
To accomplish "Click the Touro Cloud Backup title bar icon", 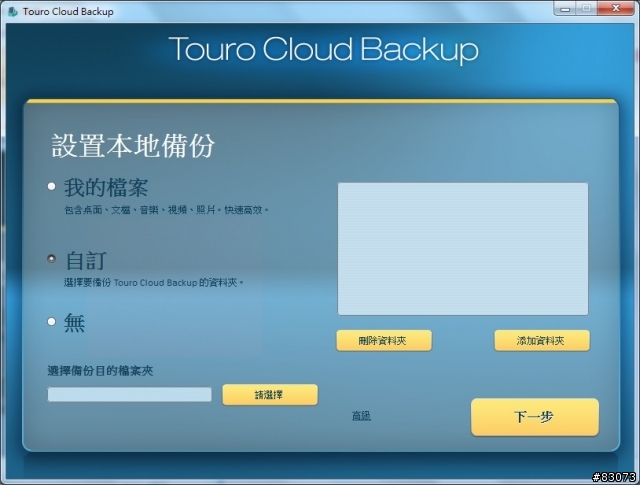I will [x=13, y=11].
